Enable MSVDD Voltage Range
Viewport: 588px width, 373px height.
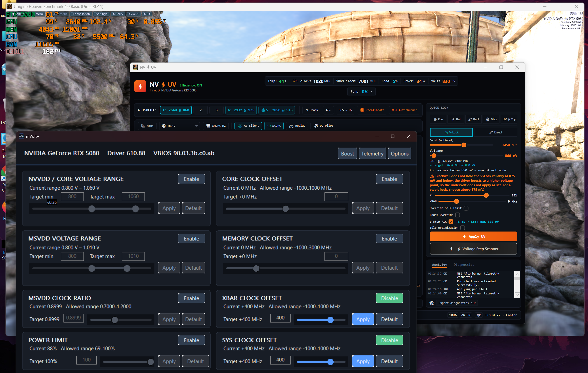click(x=191, y=239)
